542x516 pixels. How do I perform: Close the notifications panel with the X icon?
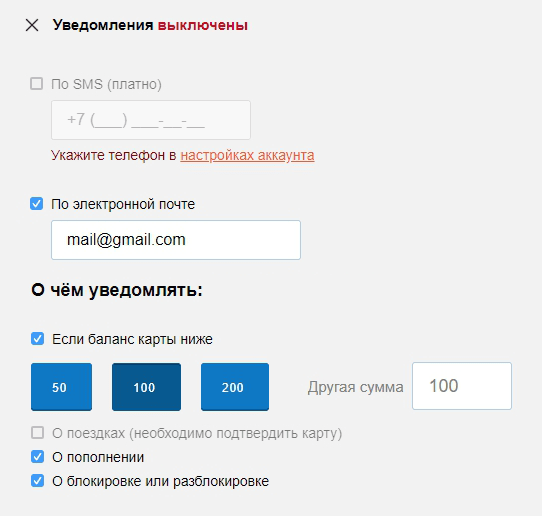click(32, 25)
